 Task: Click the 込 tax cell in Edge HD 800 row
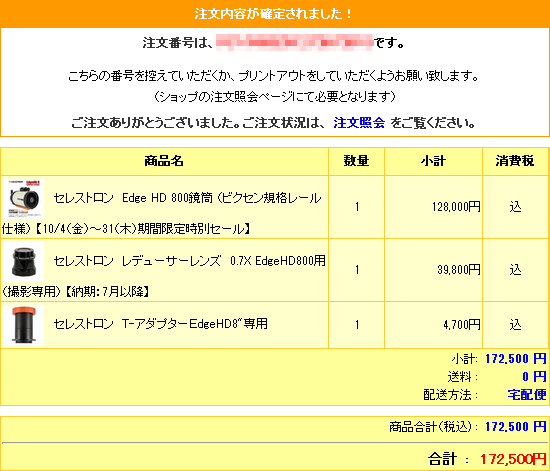515,207
